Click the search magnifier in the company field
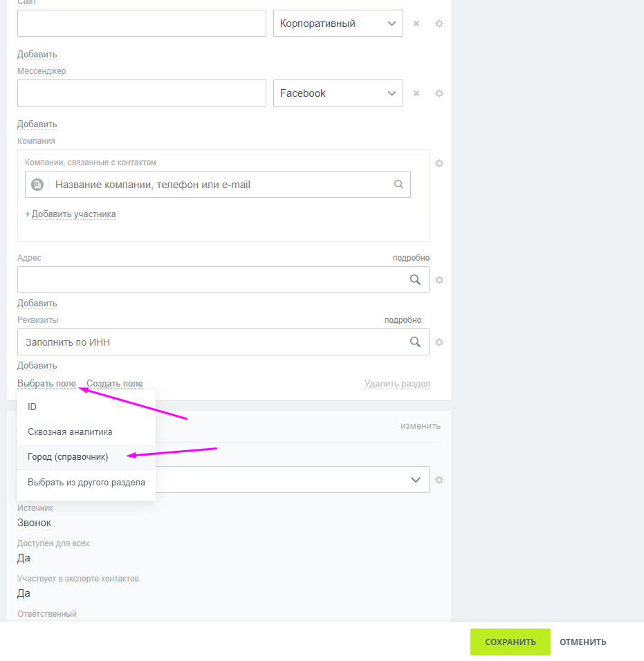644x661 pixels. (398, 185)
